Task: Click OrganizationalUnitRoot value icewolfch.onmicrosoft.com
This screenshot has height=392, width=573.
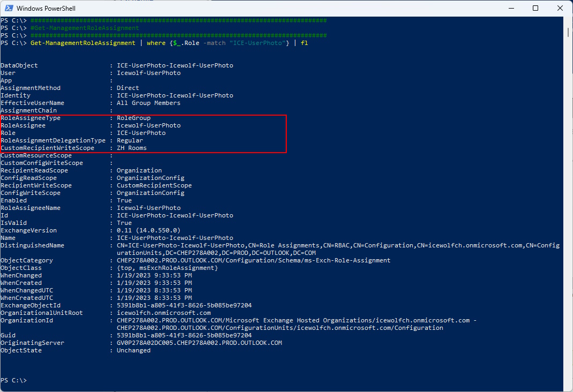Action: click(x=163, y=313)
